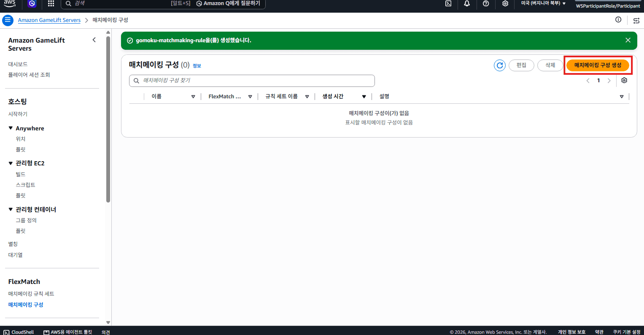Open 빌드 under 관리형 EC2
Screen dimensions: 644x335
[21, 174]
